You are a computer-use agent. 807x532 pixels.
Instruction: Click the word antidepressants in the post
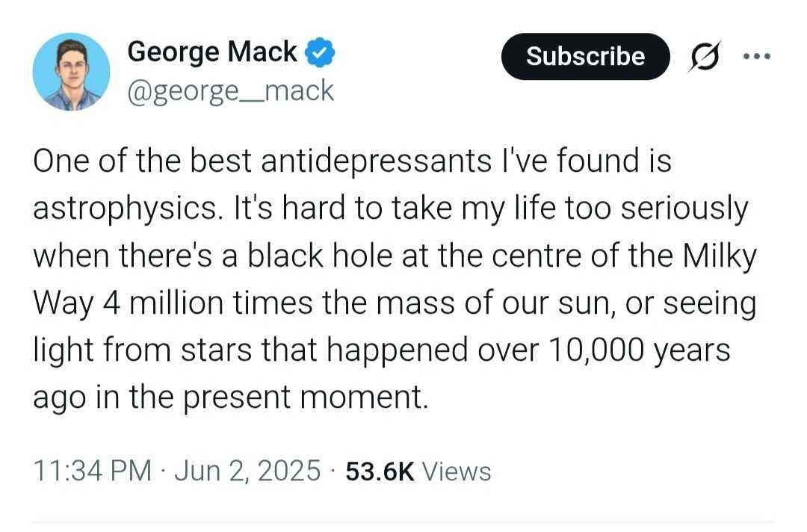376,161
